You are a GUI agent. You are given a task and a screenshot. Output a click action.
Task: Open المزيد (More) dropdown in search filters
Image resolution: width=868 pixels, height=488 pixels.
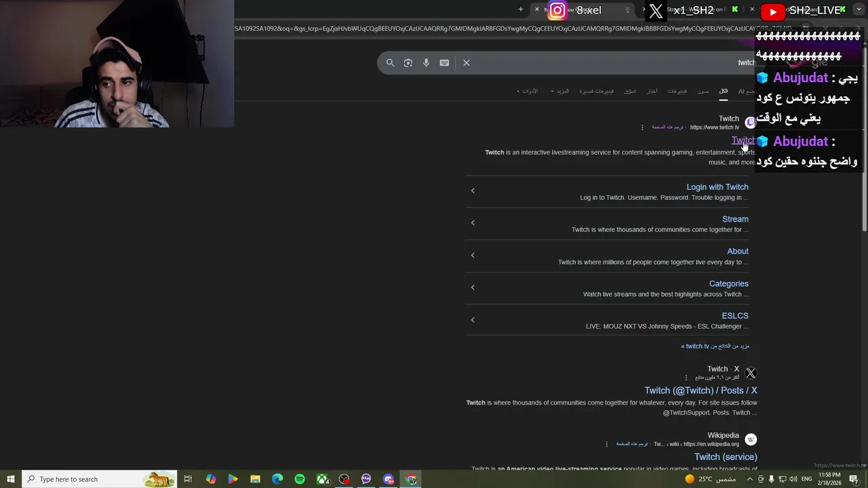[x=560, y=91]
